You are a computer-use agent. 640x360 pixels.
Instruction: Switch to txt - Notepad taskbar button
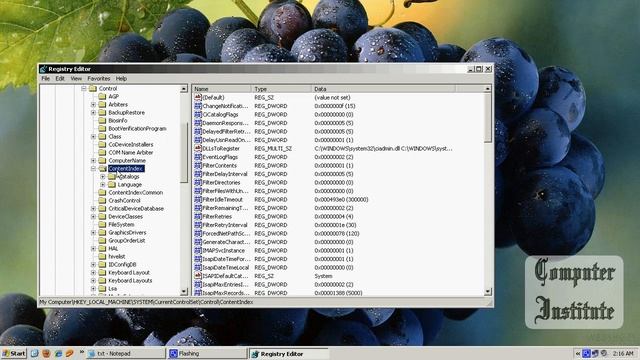[x=125, y=353]
